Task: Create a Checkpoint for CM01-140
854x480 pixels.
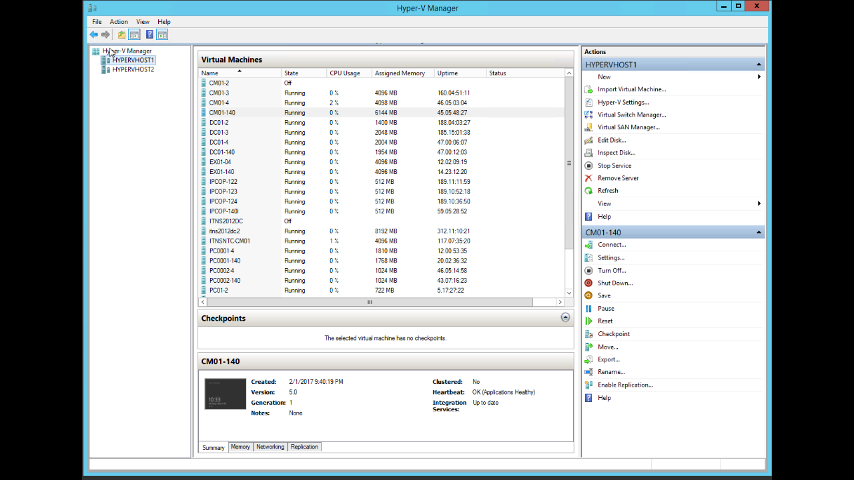Action: click(x=613, y=334)
